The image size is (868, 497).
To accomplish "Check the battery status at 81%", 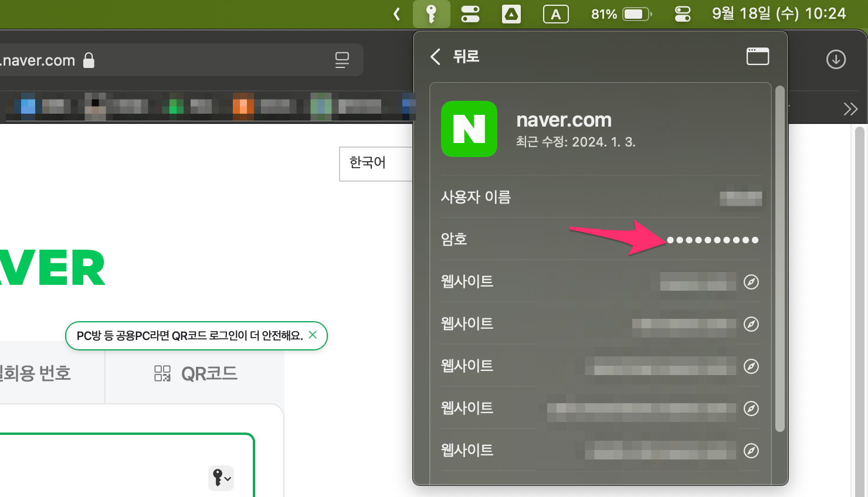I will pyautogui.click(x=622, y=14).
